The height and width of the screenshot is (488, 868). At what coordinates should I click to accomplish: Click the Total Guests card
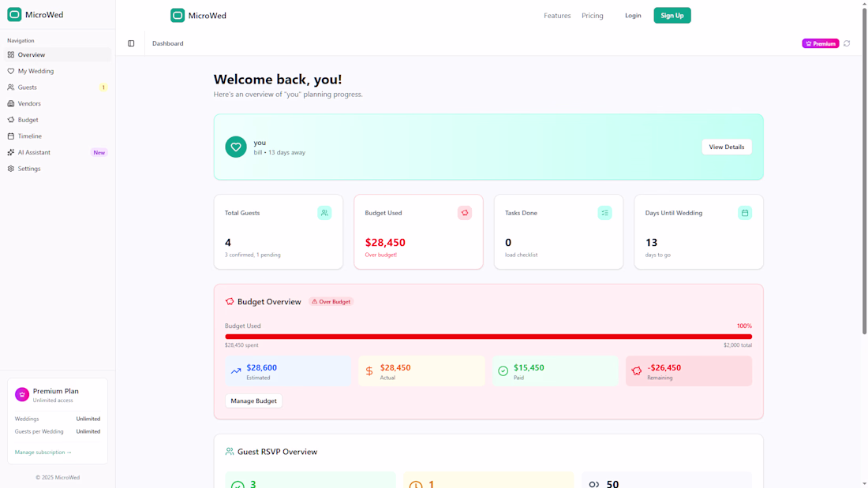(279, 232)
